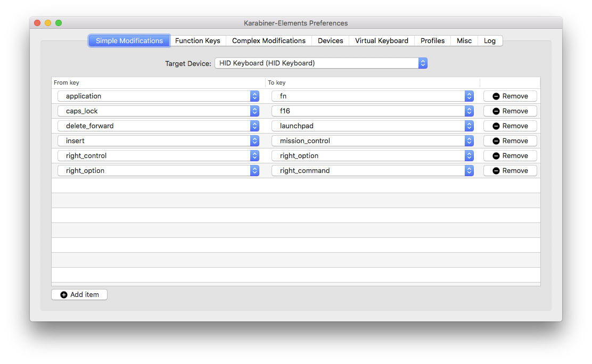The image size is (592, 364).
Task: Remove the application to fn mapping
Action: coord(510,96)
